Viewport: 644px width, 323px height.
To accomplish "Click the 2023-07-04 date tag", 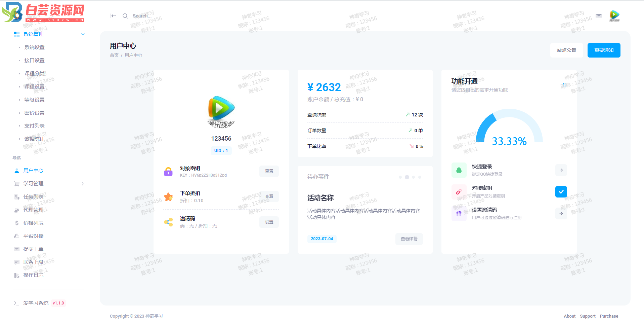I will click(x=322, y=239).
